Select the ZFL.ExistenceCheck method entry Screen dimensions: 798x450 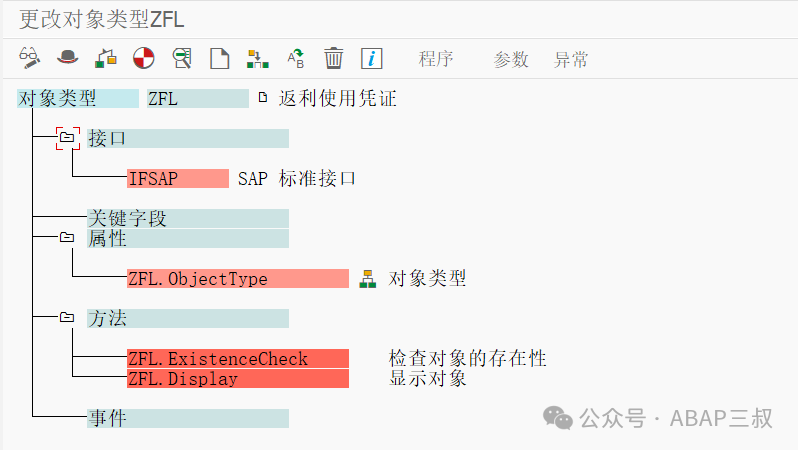[238, 358]
